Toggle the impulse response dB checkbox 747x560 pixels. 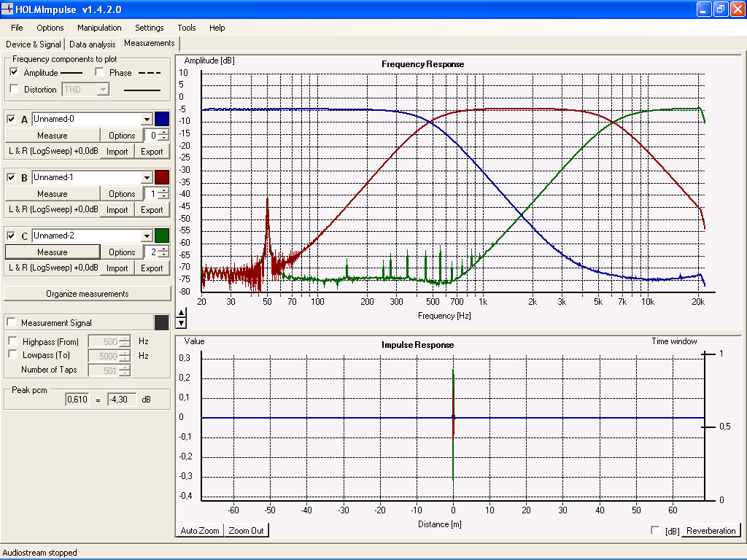(656, 531)
